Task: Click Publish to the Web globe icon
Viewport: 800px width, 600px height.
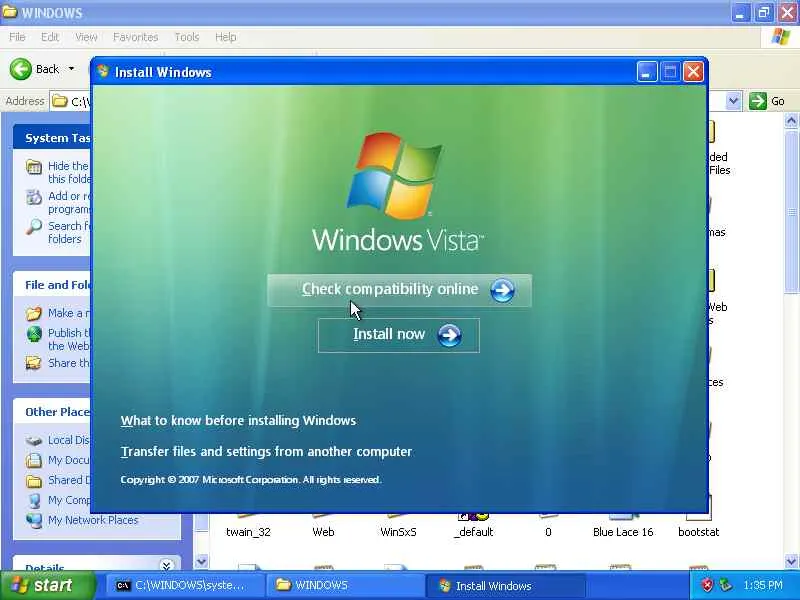Action: pyautogui.click(x=34, y=334)
